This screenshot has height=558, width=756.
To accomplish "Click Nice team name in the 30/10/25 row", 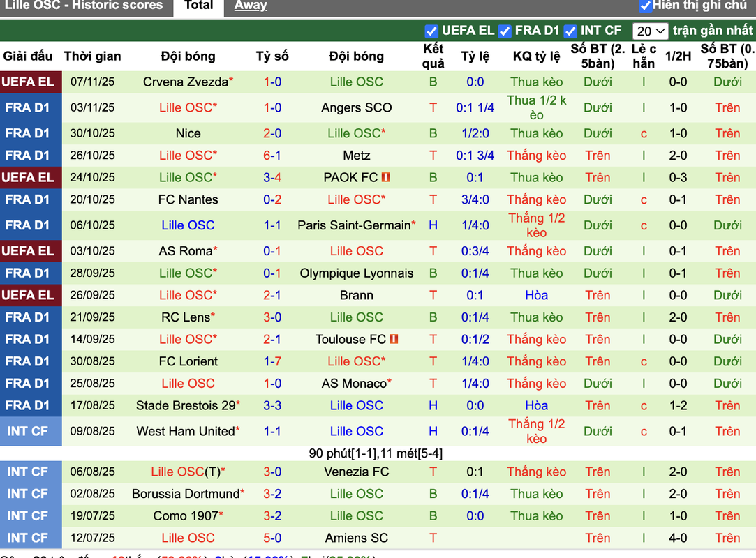I will 188,133.
